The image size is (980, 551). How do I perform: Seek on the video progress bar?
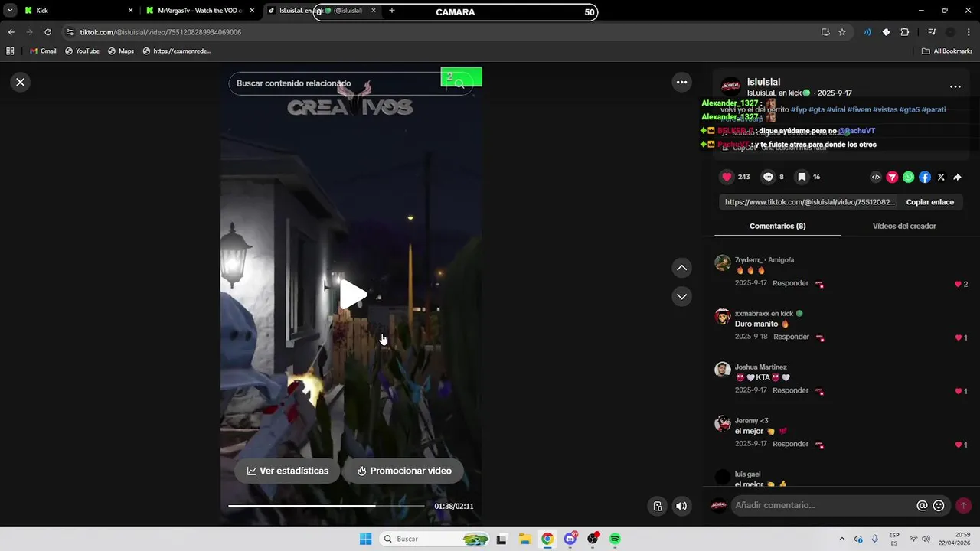click(326, 506)
